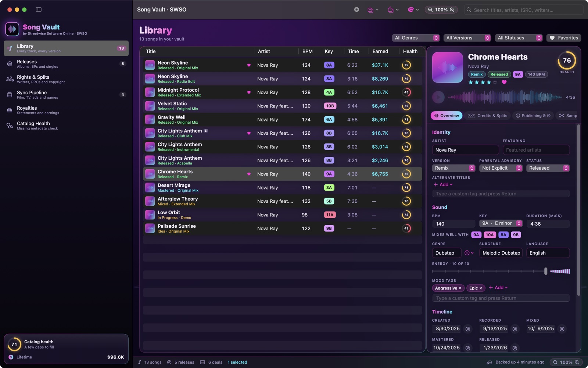This screenshot has width=588, height=368.
Task: Clear the Created date
Action: coord(468,329)
